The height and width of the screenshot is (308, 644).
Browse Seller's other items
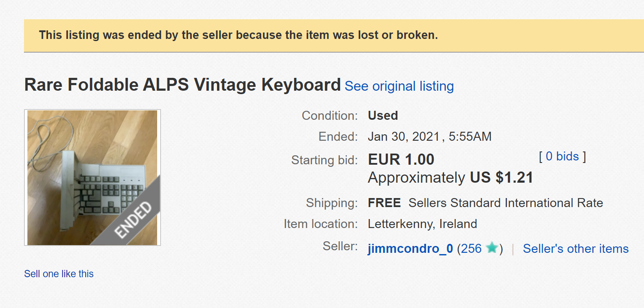click(x=575, y=249)
